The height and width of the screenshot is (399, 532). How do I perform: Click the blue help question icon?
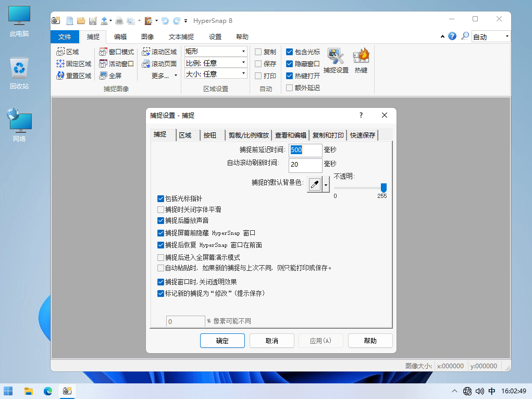(452, 36)
